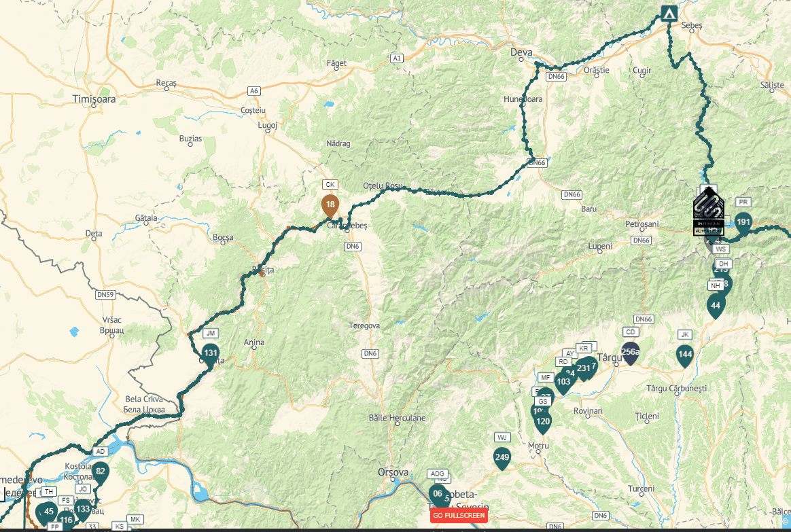This screenshot has width=791, height=532.
Task: Select the PR rider initials label
Action: [x=743, y=202]
